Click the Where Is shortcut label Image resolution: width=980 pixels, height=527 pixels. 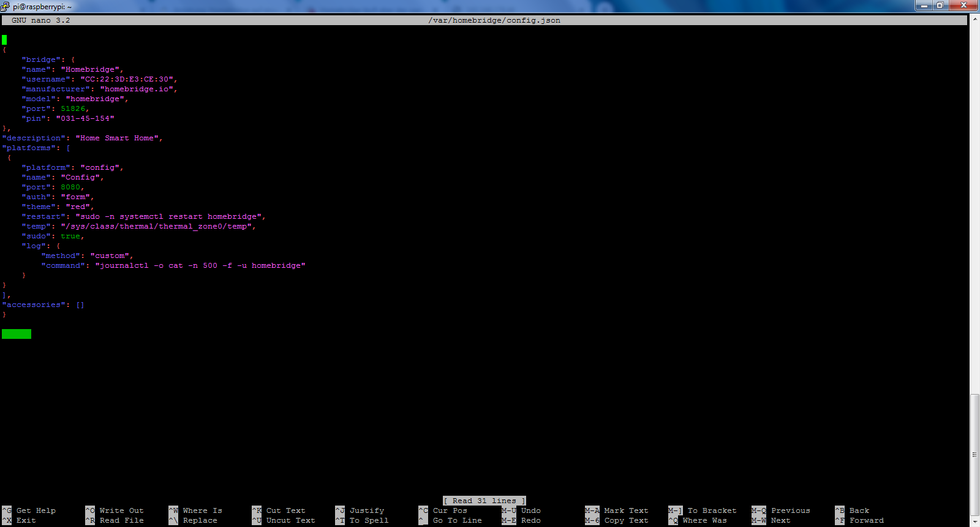[x=203, y=510]
